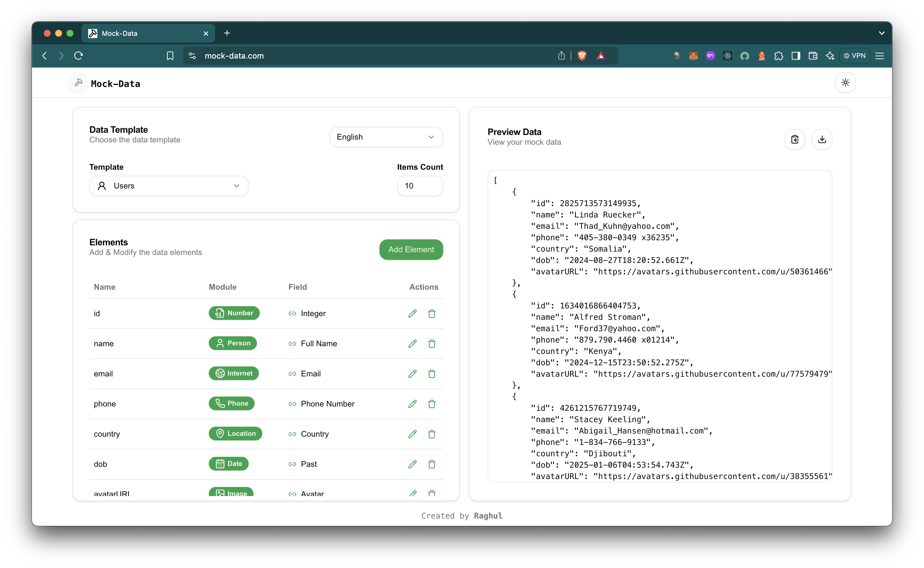Viewport: 924px width, 568px height.
Task: Click the Raghul creator link
Action: click(488, 516)
